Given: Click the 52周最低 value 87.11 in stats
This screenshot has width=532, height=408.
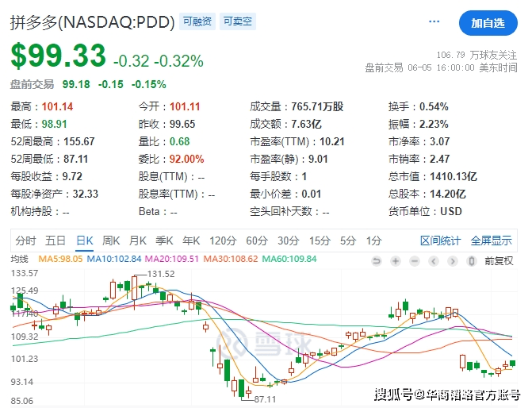Looking at the screenshot, I should pos(75,159).
